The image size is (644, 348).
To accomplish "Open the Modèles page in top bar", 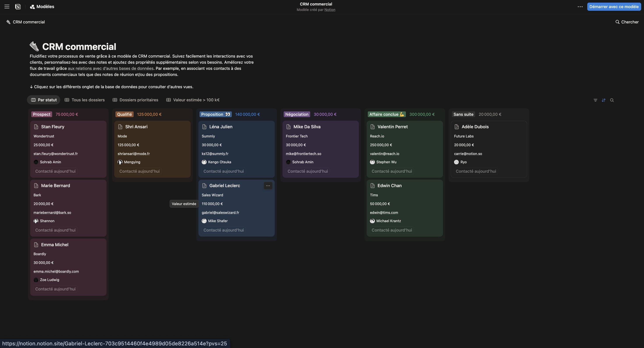I will (x=42, y=7).
